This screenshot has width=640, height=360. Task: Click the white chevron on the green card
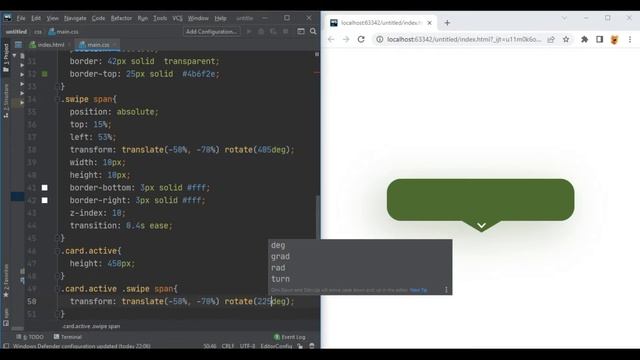(481, 225)
